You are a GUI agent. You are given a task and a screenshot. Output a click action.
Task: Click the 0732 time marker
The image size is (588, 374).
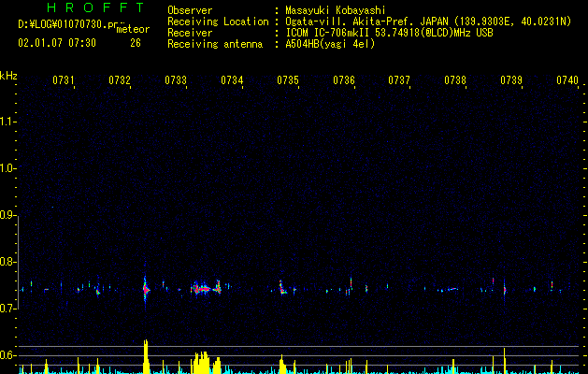pyautogui.click(x=120, y=80)
